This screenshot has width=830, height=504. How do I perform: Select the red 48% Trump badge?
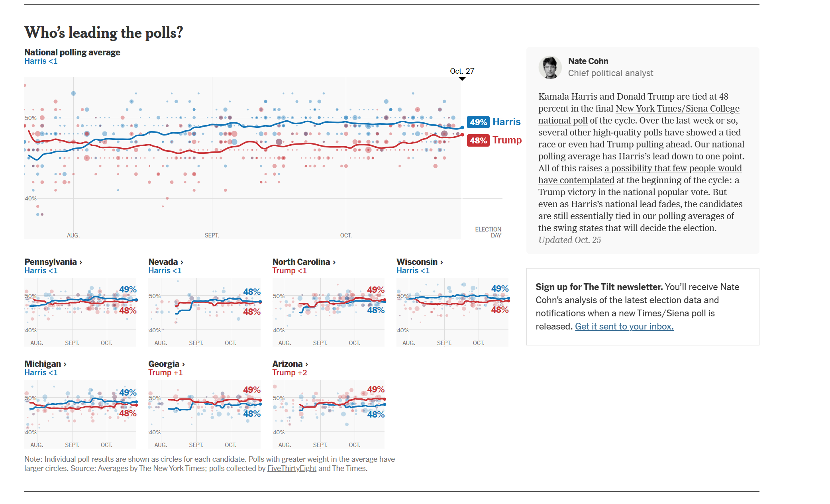[x=478, y=140]
